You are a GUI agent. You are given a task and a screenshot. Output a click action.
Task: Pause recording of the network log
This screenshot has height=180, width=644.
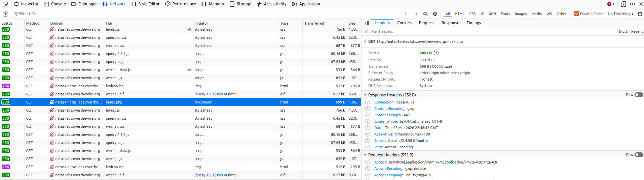(407, 14)
